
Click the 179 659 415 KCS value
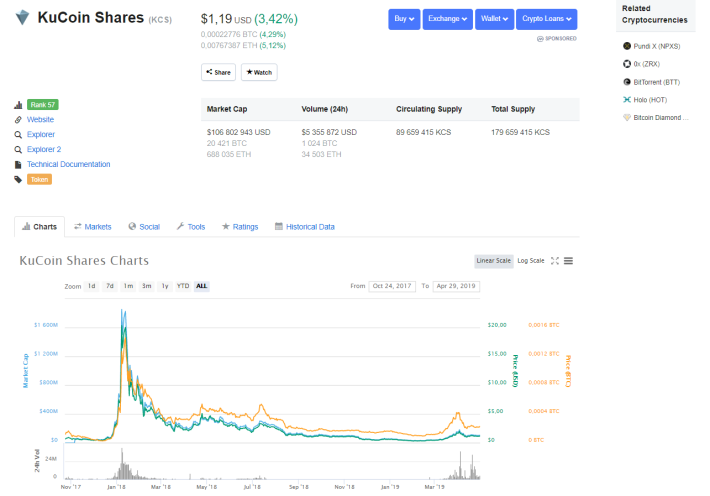point(520,132)
